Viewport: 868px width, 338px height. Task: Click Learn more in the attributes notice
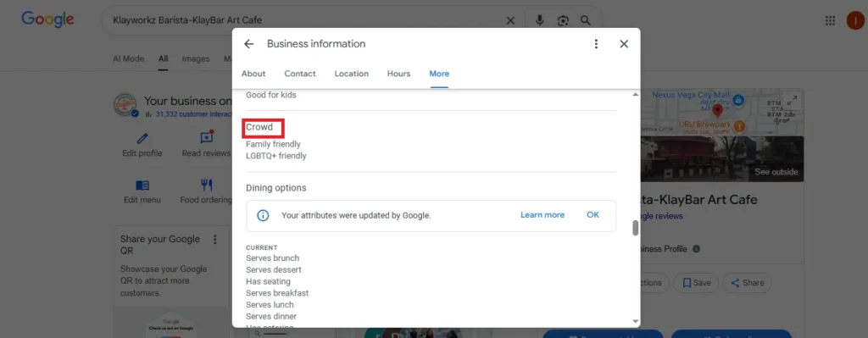coord(542,215)
